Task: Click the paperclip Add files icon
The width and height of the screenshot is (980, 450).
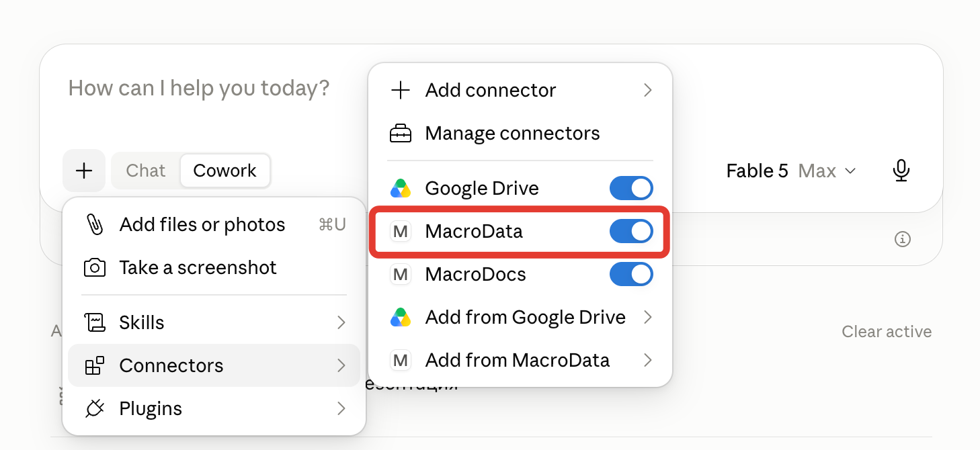Action: pyautogui.click(x=95, y=224)
